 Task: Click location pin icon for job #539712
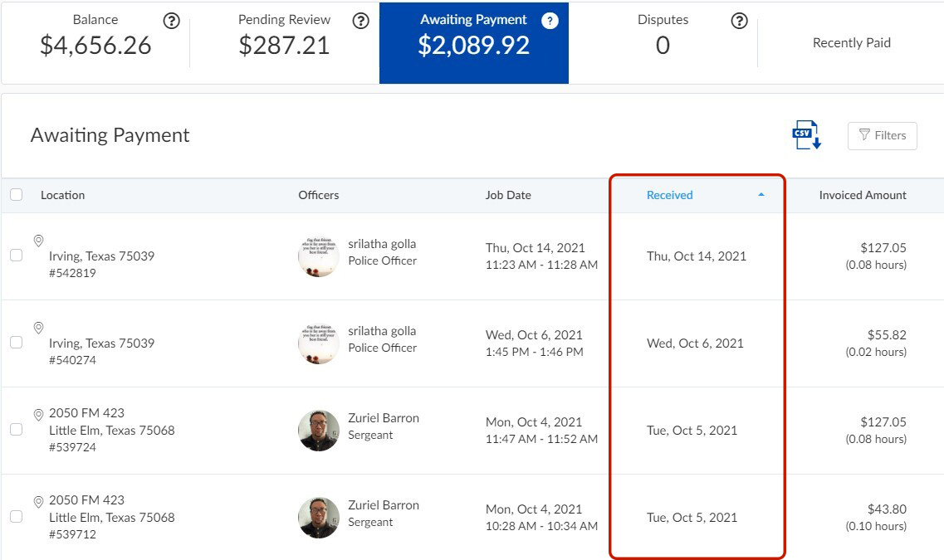[x=38, y=502]
